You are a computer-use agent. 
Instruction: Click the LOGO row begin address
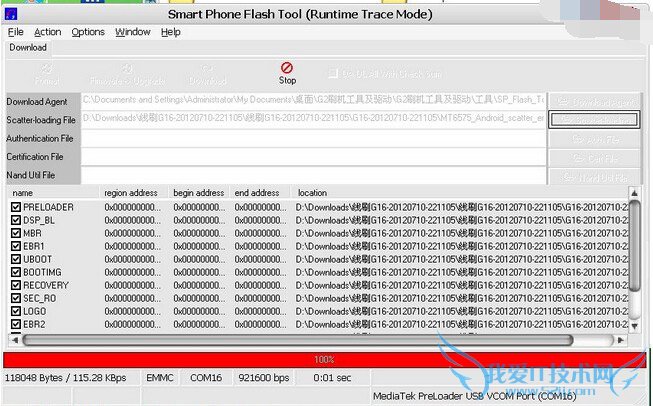coord(199,311)
